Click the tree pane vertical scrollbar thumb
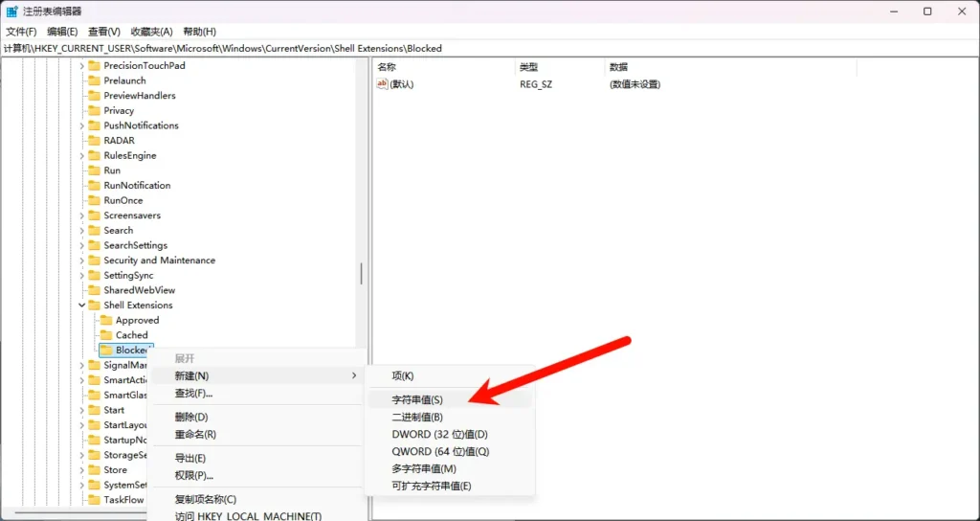 click(x=361, y=274)
